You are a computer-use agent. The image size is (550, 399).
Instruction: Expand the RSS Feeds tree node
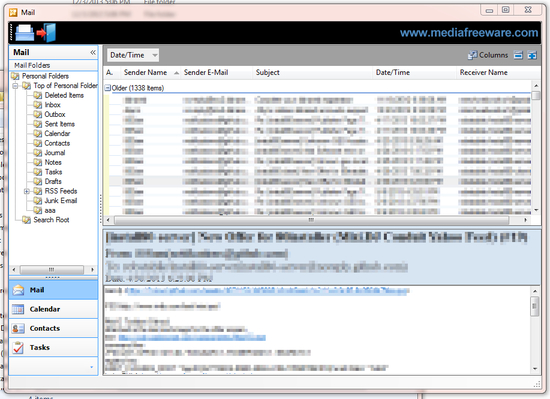pyautogui.click(x=26, y=191)
